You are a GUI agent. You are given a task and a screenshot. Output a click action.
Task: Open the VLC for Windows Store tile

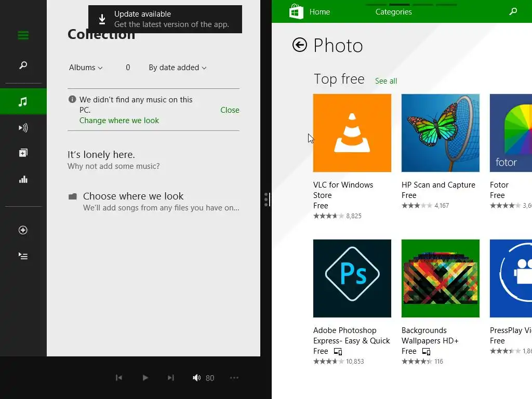click(x=352, y=133)
